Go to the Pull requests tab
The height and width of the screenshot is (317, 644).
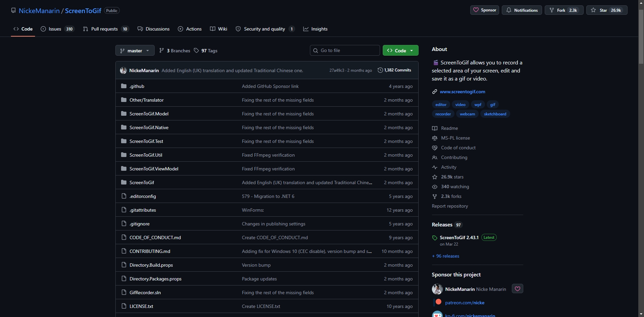pyautogui.click(x=106, y=29)
